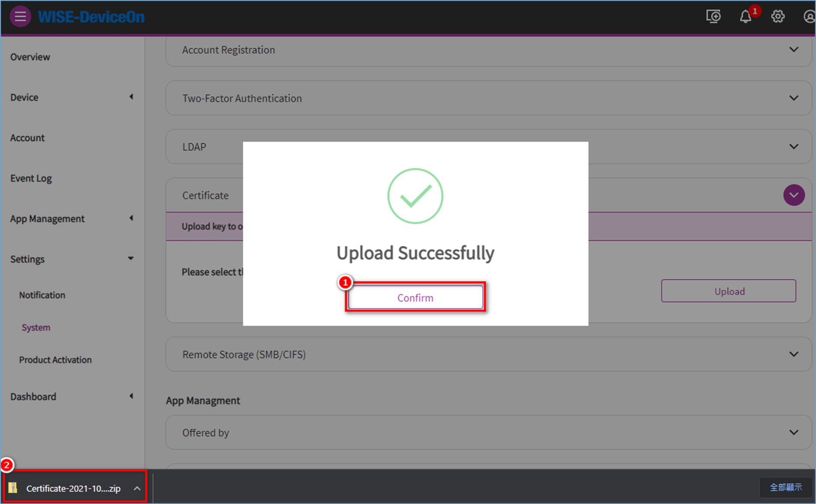
Task: Open download options caret for Certificate zip
Action: (137, 488)
